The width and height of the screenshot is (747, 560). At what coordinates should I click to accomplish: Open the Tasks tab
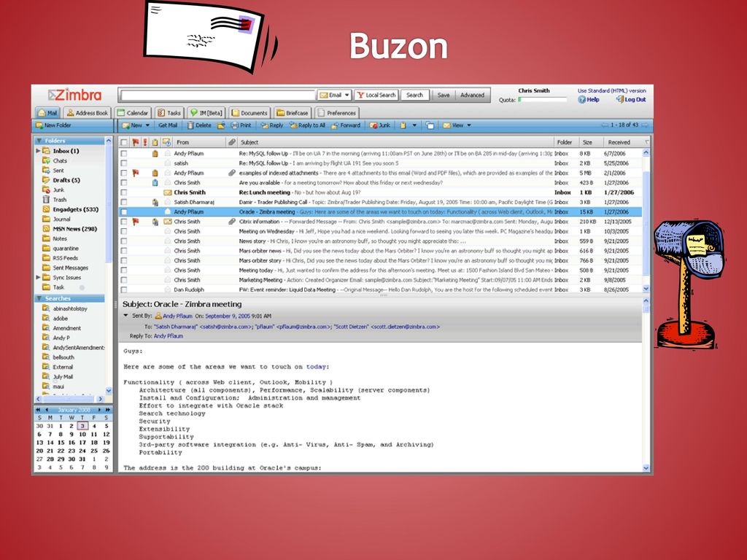tap(169, 113)
